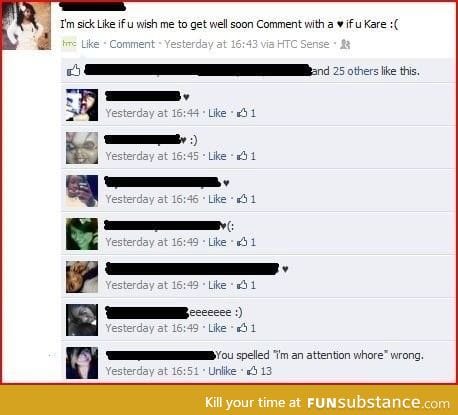The width and height of the screenshot is (458, 415).
Task: Like the comment posted at 16:44
Action: click(217, 113)
